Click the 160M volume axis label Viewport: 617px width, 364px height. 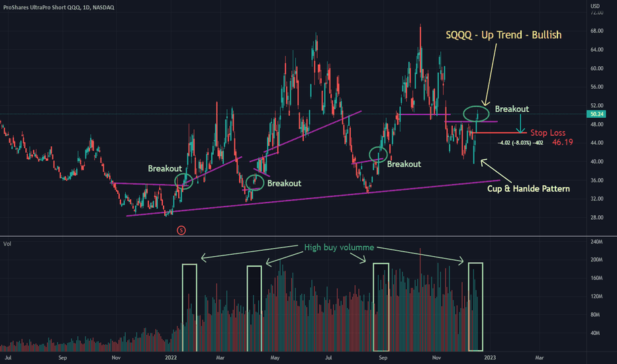tap(596, 278)
